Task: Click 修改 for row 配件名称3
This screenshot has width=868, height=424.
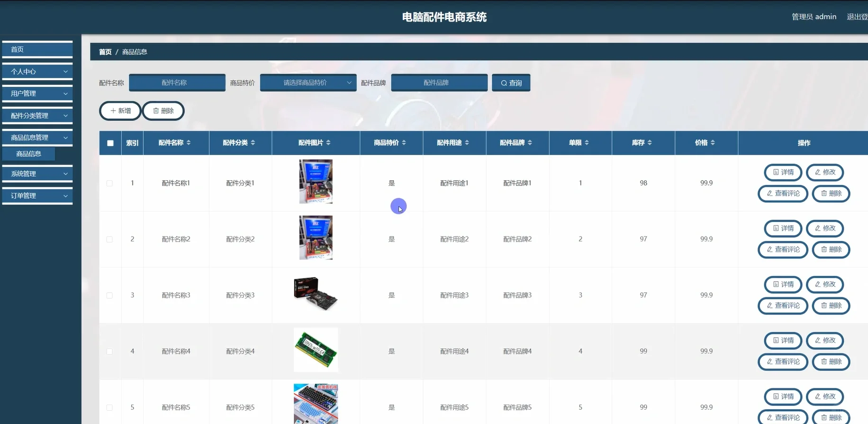Action: click(x=825, y=284)
